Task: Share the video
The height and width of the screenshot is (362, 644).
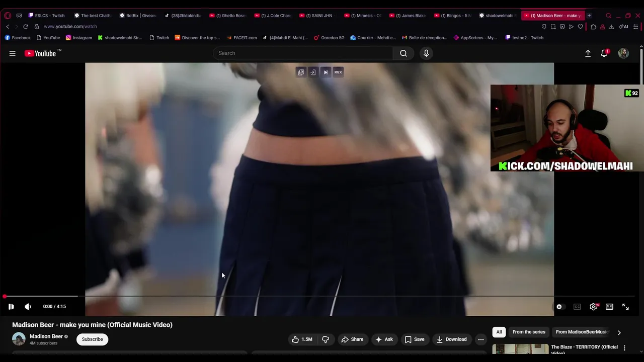Action: click(352, 339)
